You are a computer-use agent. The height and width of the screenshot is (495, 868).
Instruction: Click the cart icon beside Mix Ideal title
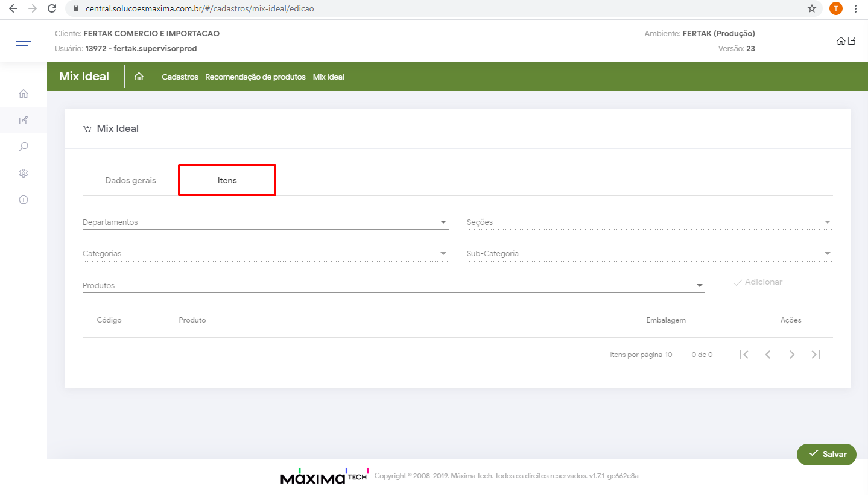click(87, 128)
